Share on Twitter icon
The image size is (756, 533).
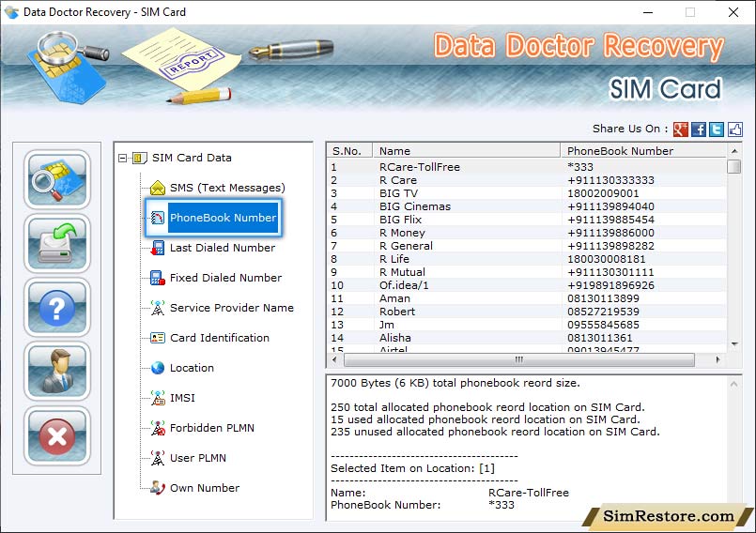(717, 129)
